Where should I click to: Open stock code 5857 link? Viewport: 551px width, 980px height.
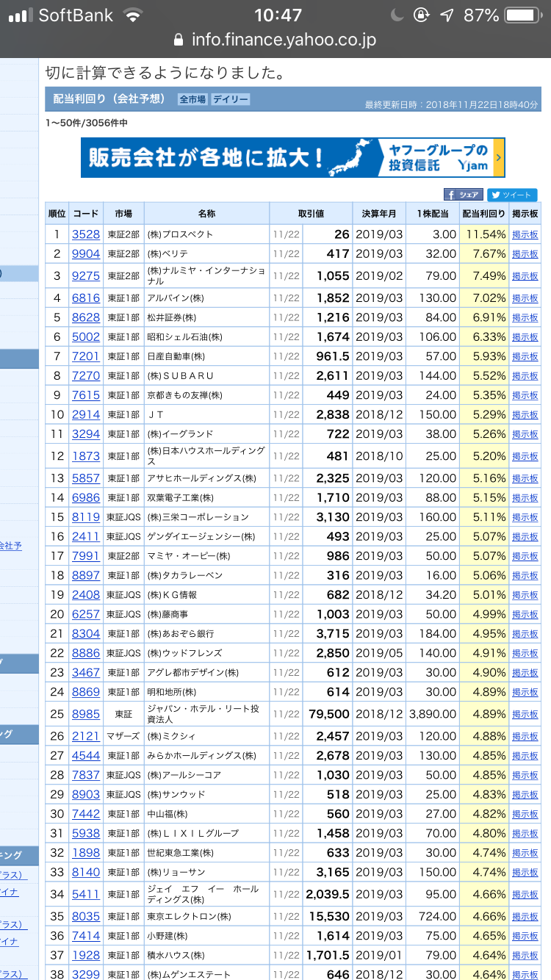click(x=86, y=478)
